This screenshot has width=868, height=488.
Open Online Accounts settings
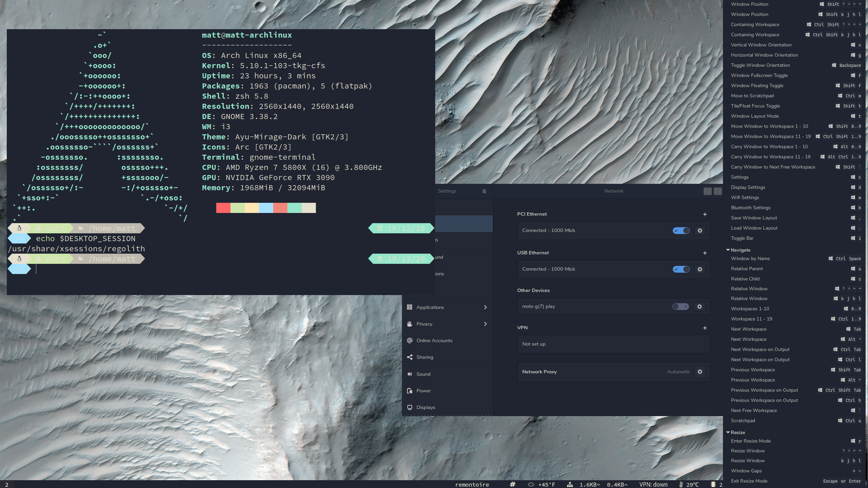[434, 340]
